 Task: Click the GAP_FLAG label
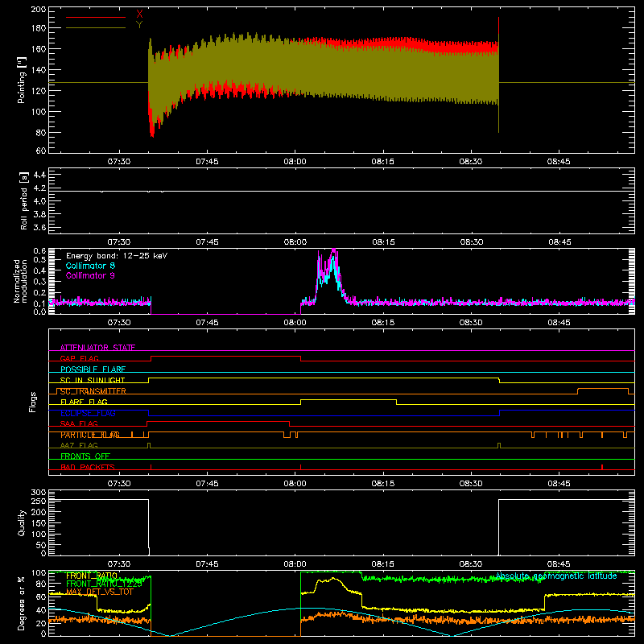pyautogui.click(x=79, y=358)
